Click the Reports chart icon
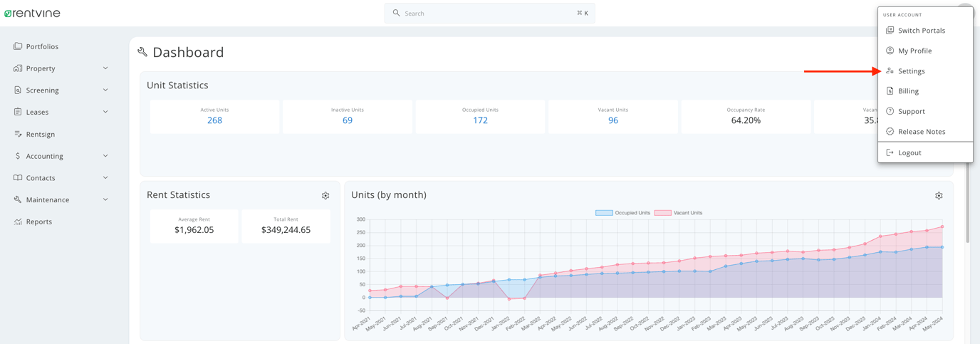Screen dimensions: 980x344 point(18,221)
